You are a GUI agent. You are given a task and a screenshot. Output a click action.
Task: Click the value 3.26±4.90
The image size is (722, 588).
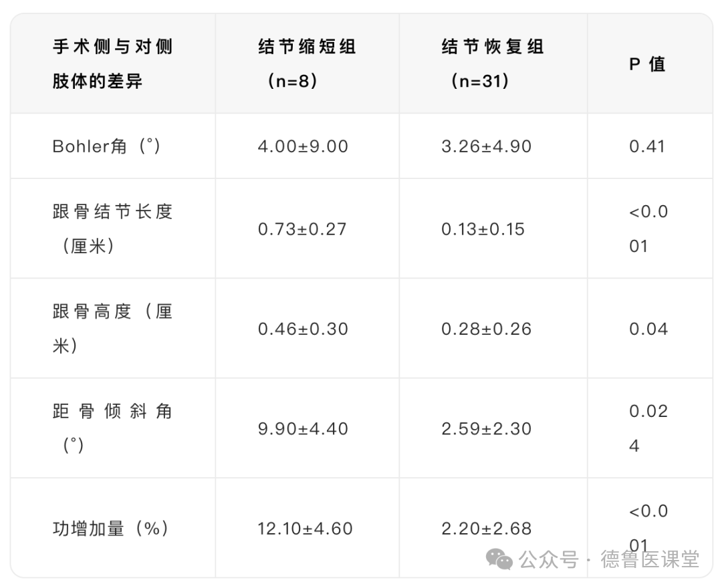tap(486, 146)
